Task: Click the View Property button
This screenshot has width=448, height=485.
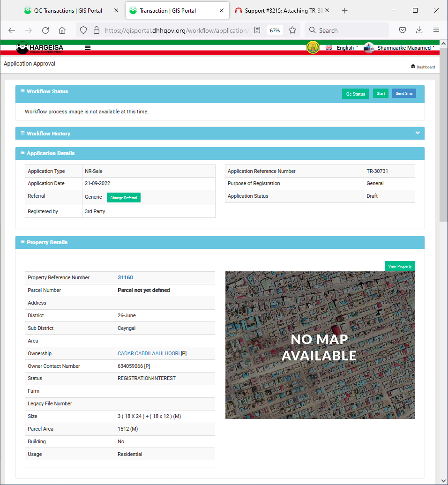Action: point(400,266)
